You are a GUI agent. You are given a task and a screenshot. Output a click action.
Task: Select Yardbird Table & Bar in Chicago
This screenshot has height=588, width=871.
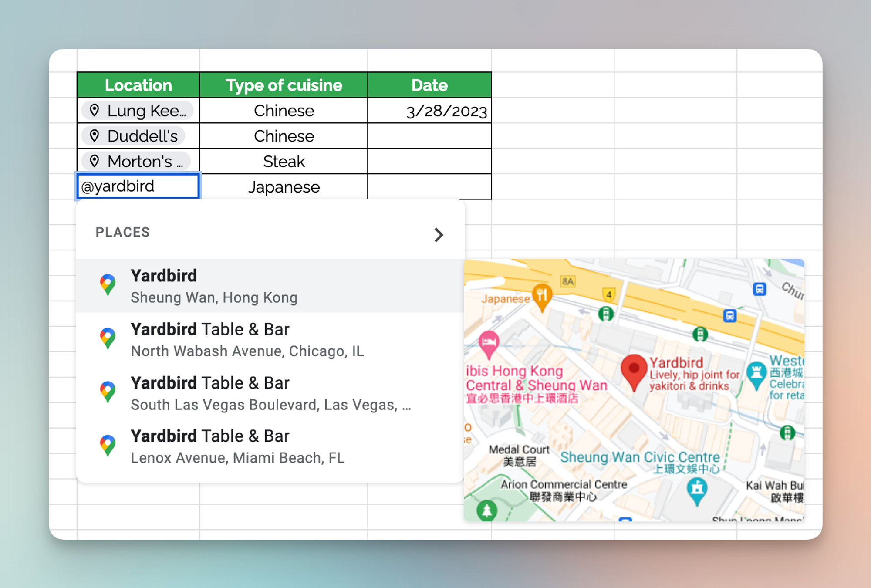coord(270,339)
